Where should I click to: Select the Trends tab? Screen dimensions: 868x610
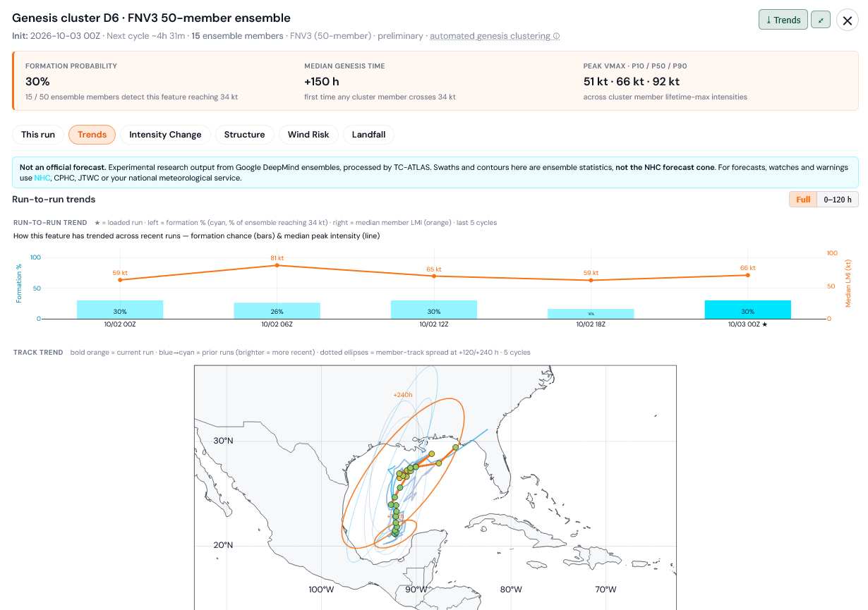[x=92, y=135]
